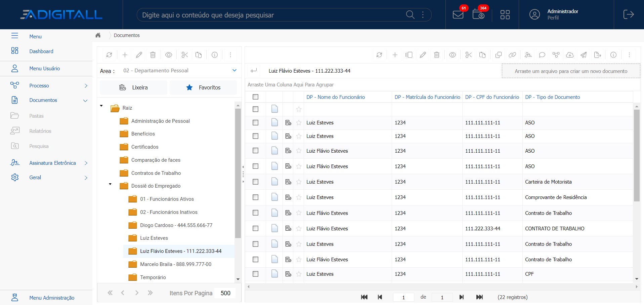Open Menu Usuário in sidebar
The width and height of the screenshot is (644, 305).
(44, 68)
